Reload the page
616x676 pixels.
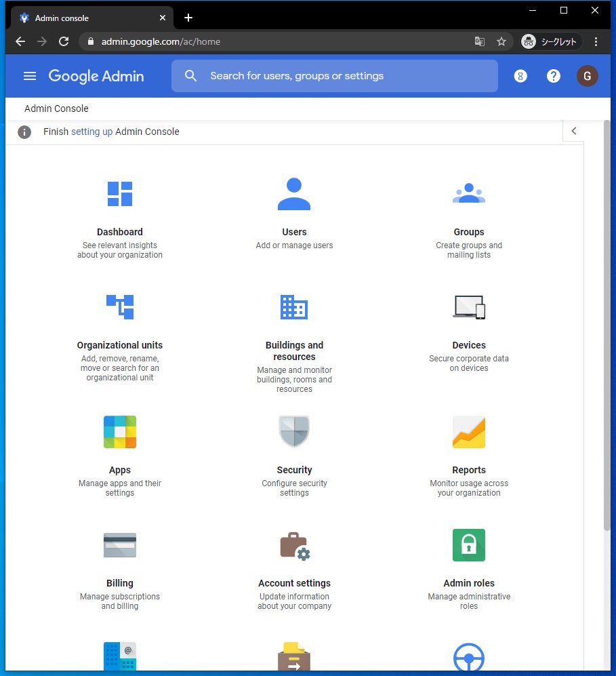tap(64, 41)
